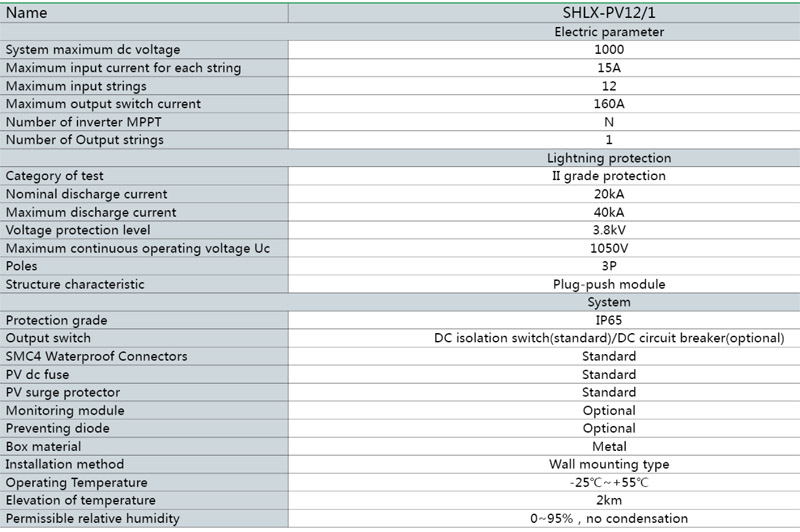The width and height of the screenshot is (800, 532).
Task: Click the 1050V operating voltage value
Action: (x=608, y=248)
